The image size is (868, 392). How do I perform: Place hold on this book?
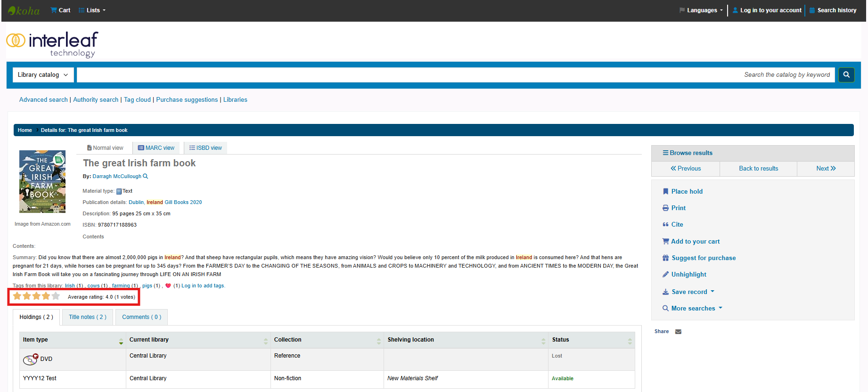tap(687, 191)
